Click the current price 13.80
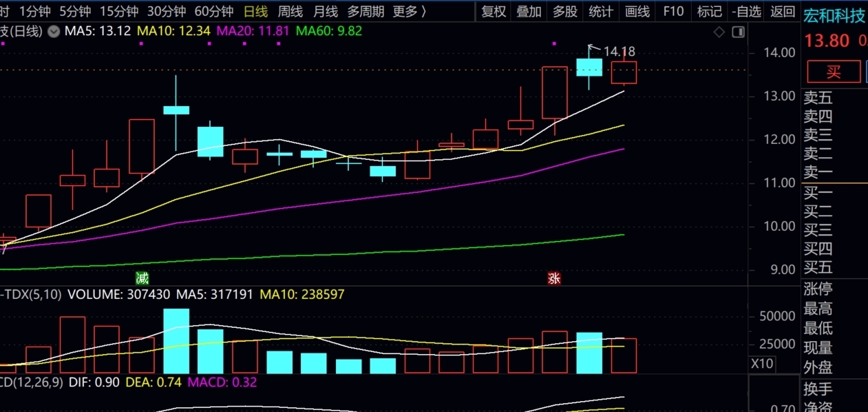Image resolution: width=868 pixels, height=412 pixels. coord(827,41)
